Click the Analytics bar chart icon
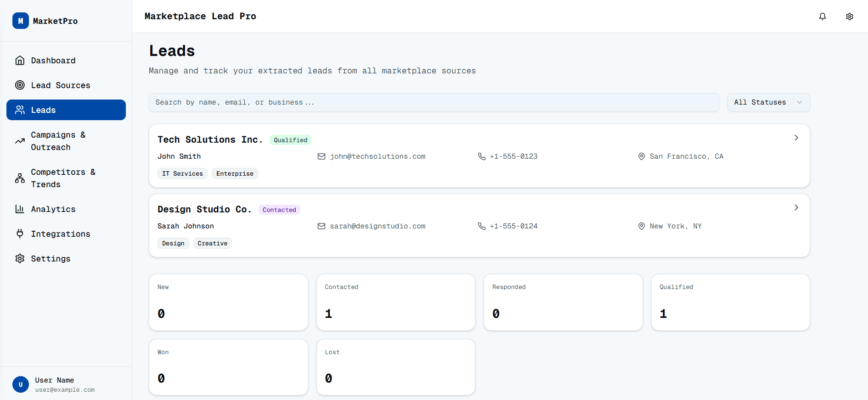This screenshot has width=868, height=400. [20, 209]
